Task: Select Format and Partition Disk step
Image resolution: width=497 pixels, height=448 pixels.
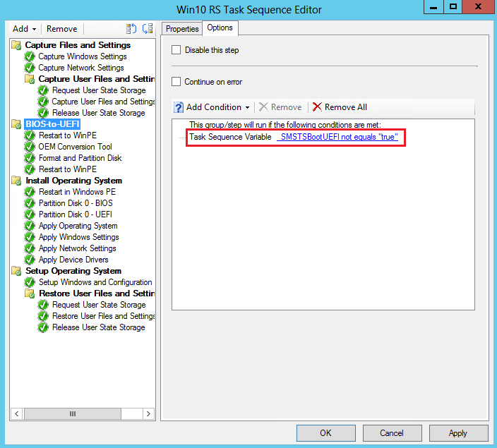Action: point(80,158)
